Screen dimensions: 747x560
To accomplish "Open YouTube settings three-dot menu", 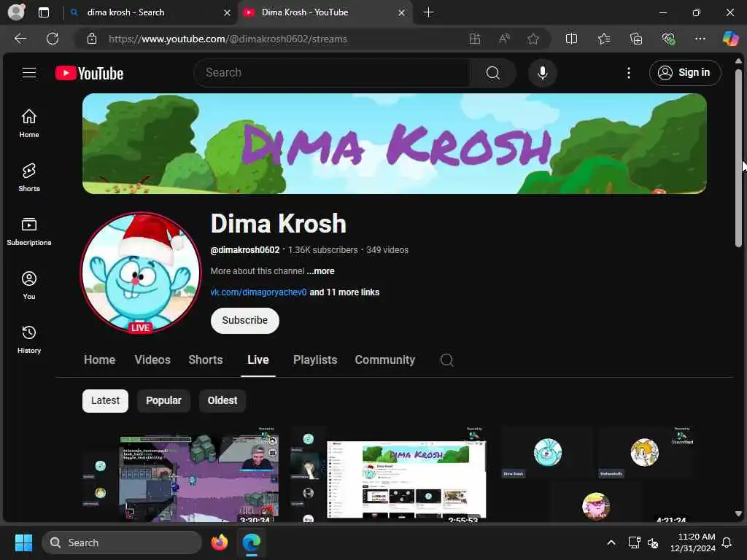I will (x=628, y=73).
